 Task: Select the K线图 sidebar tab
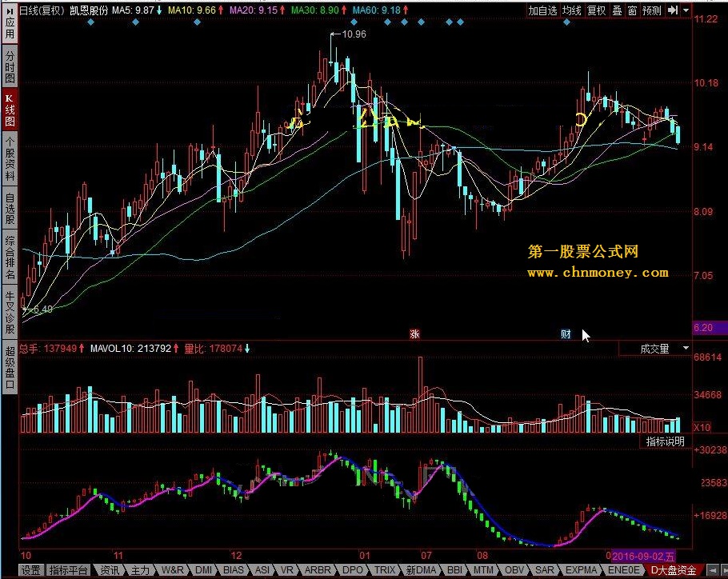click(x=10, y=110)
